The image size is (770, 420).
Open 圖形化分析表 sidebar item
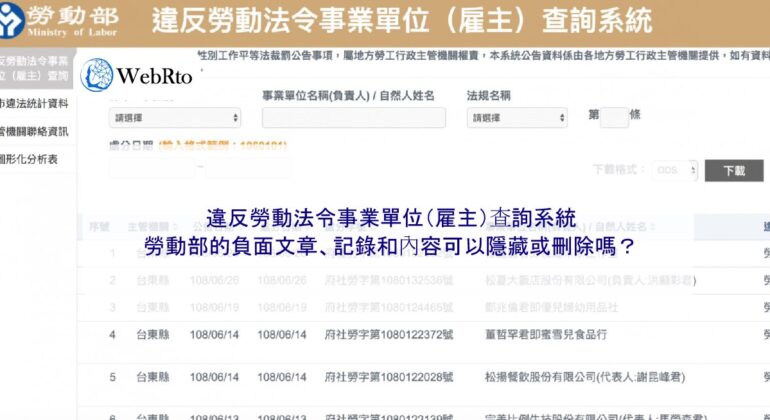(x=29, y=159)
